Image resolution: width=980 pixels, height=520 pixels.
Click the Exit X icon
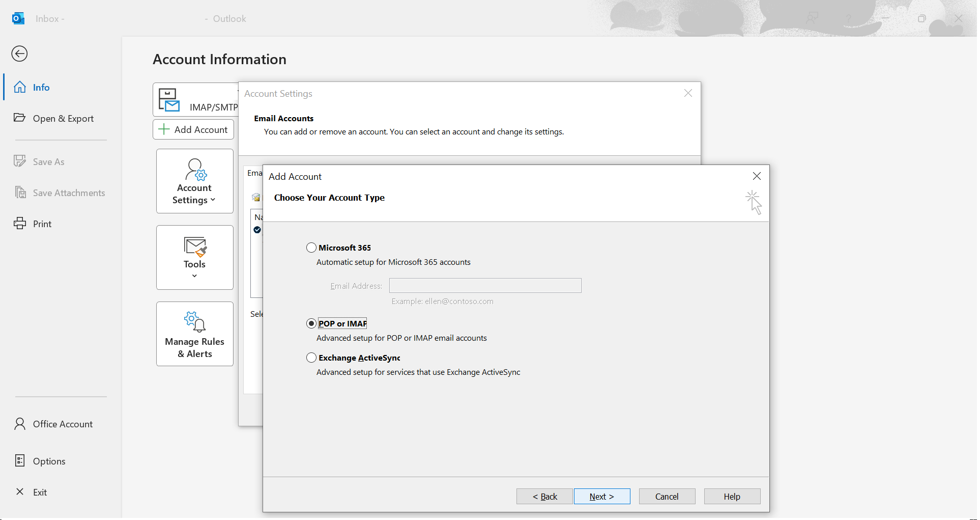point(20,491)
